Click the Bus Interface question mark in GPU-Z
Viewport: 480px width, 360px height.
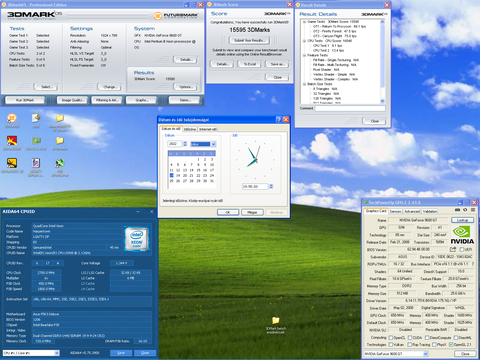click(x=473, y=264)
